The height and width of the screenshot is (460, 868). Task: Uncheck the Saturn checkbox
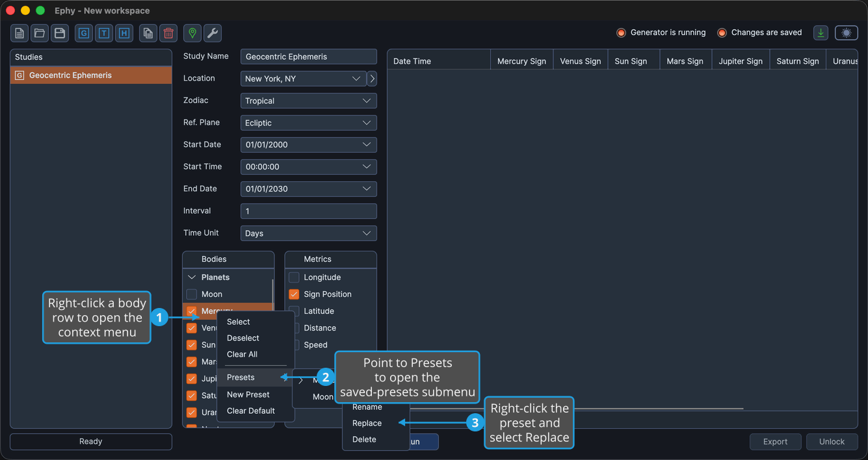[x=192, y=396]
